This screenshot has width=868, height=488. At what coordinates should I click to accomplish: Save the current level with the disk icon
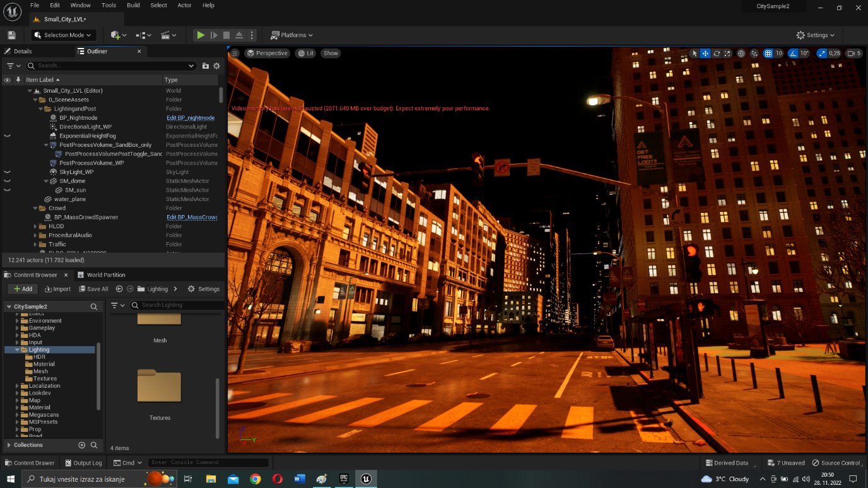pos(11,35)
